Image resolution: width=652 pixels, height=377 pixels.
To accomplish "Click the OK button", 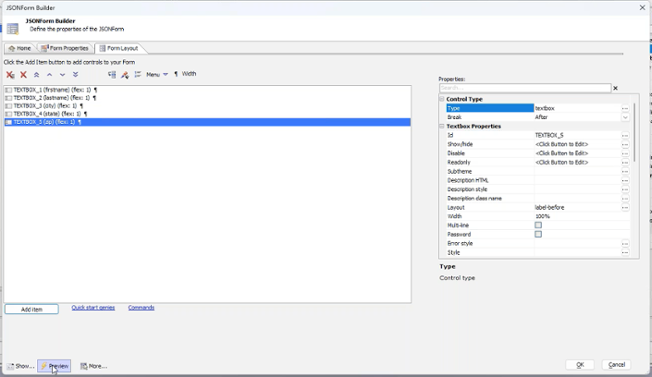I will point(580,365).
